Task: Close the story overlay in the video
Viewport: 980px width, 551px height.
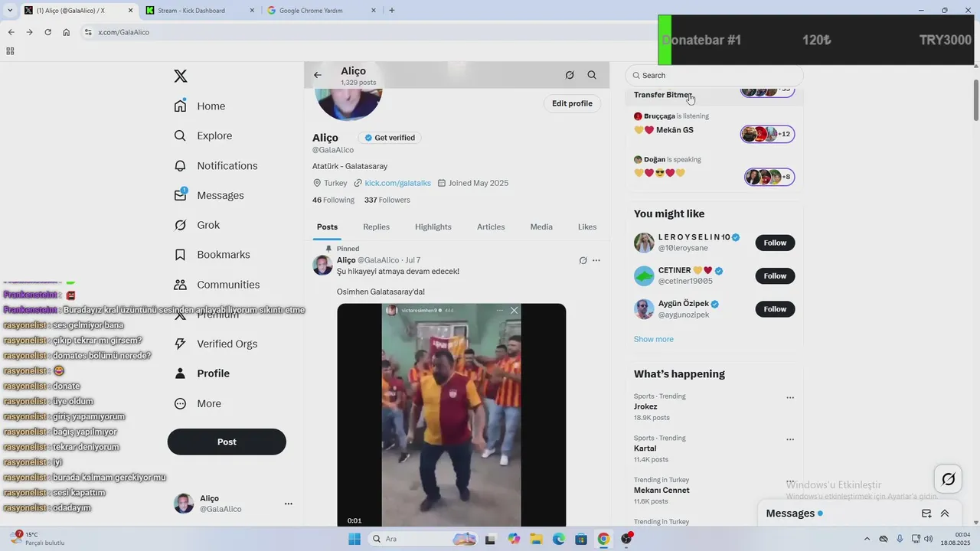Action: 514,311
